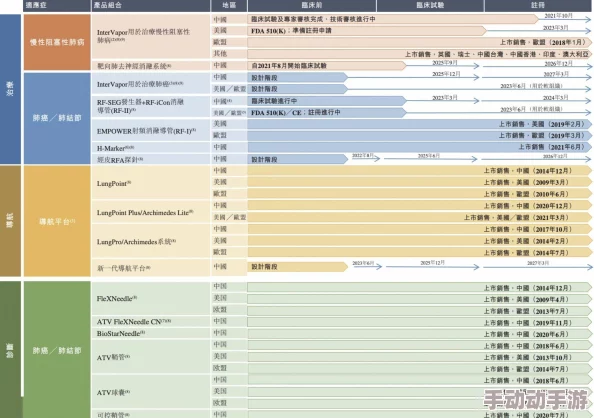Click the 註冊 column header
The image size is (594, 418).
coord(538,5)
